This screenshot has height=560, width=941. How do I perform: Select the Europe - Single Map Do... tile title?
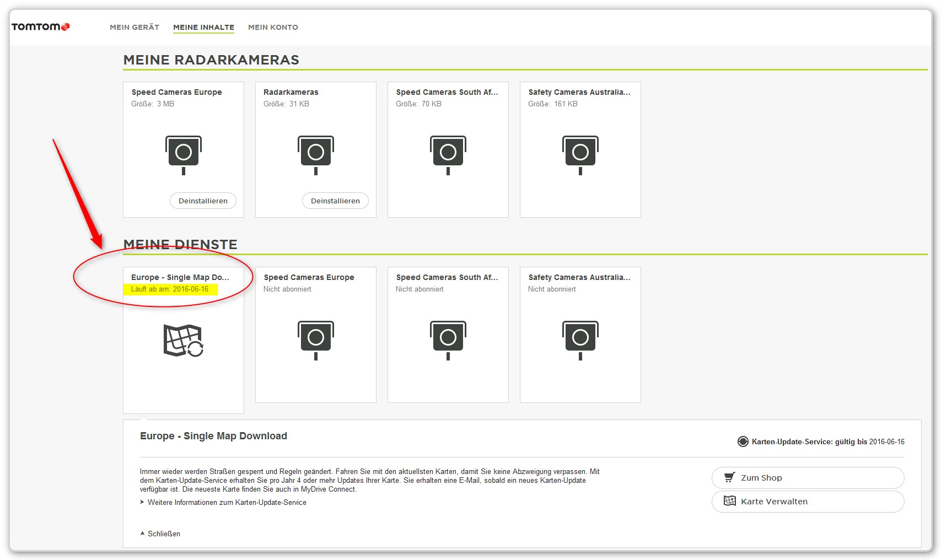pos(180,277)
